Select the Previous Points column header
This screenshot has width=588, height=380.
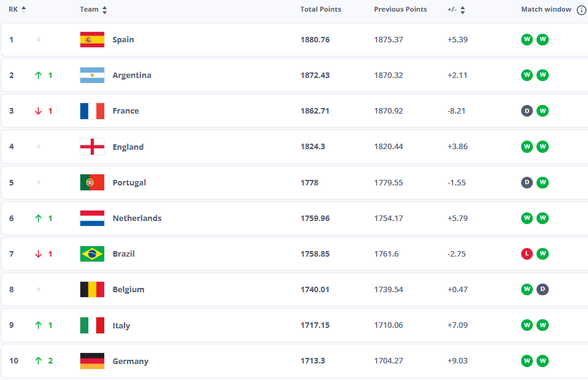(400, 10)
